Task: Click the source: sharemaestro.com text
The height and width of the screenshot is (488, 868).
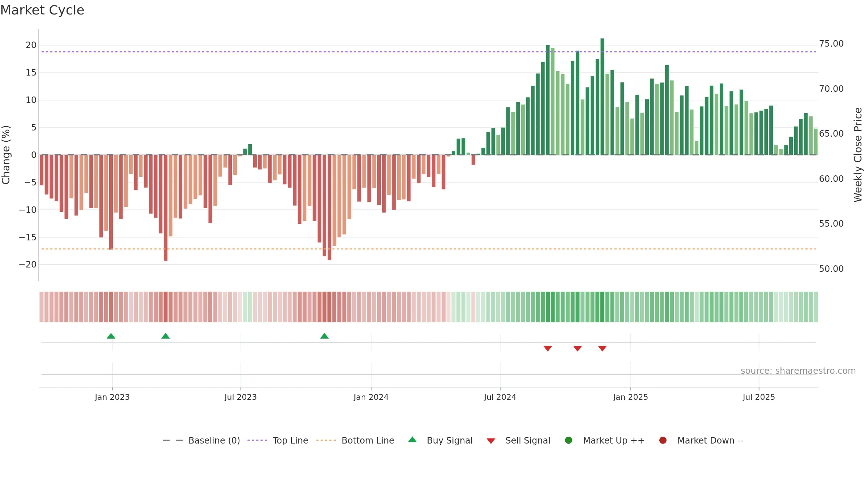Action: click(798, 371)
